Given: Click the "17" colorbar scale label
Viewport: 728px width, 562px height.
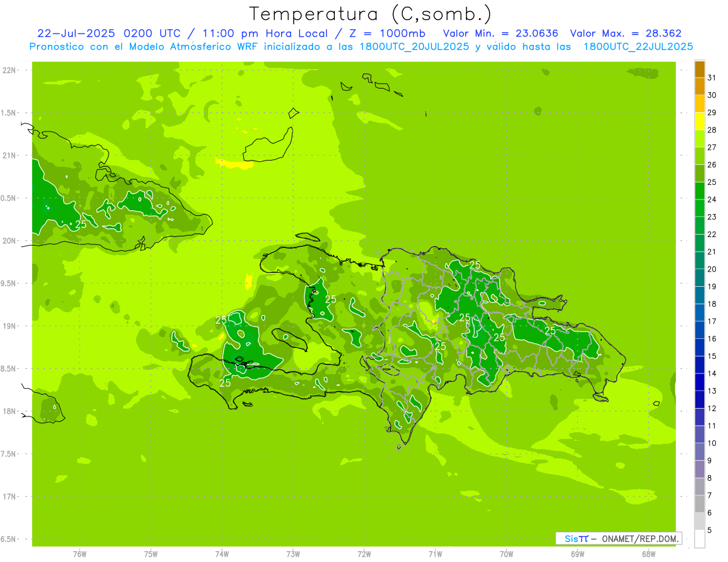Looking at the screenshot, I should click(x=712, y=321).
